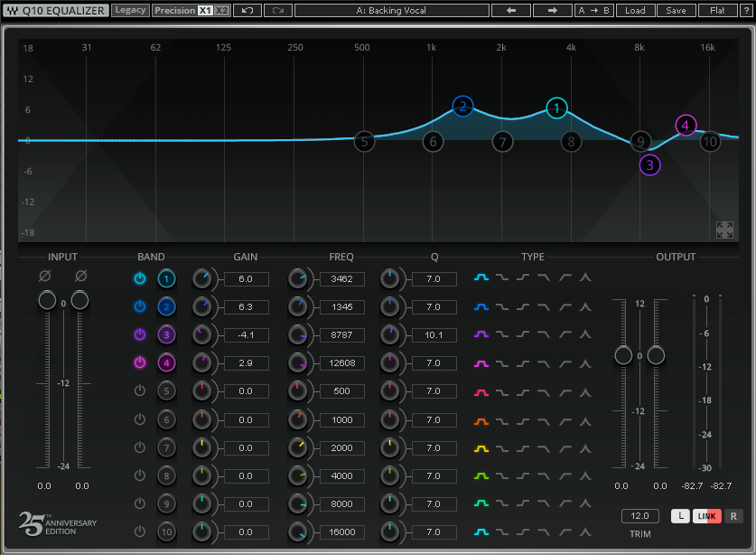Select orange bell type for band 6
The height and width of the screenshot is (555, 756).
click(481, 422)
